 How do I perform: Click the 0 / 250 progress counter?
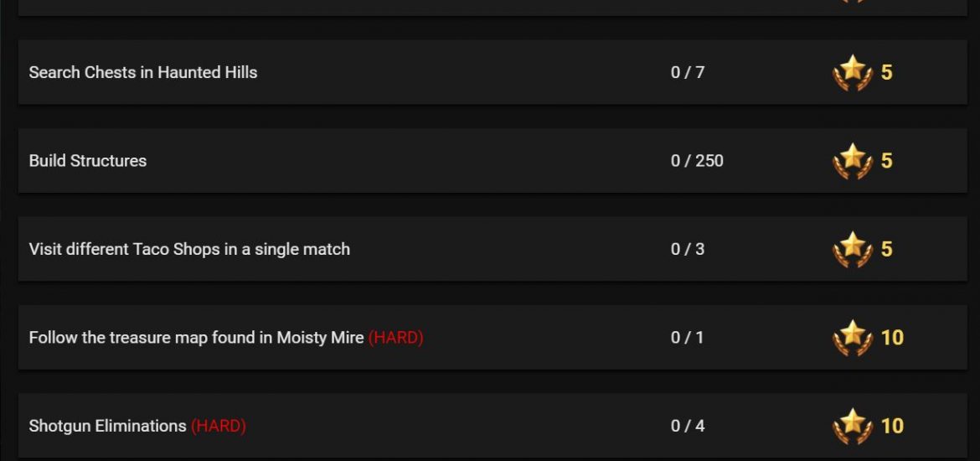pyautogui.click(x=697, y=161)
